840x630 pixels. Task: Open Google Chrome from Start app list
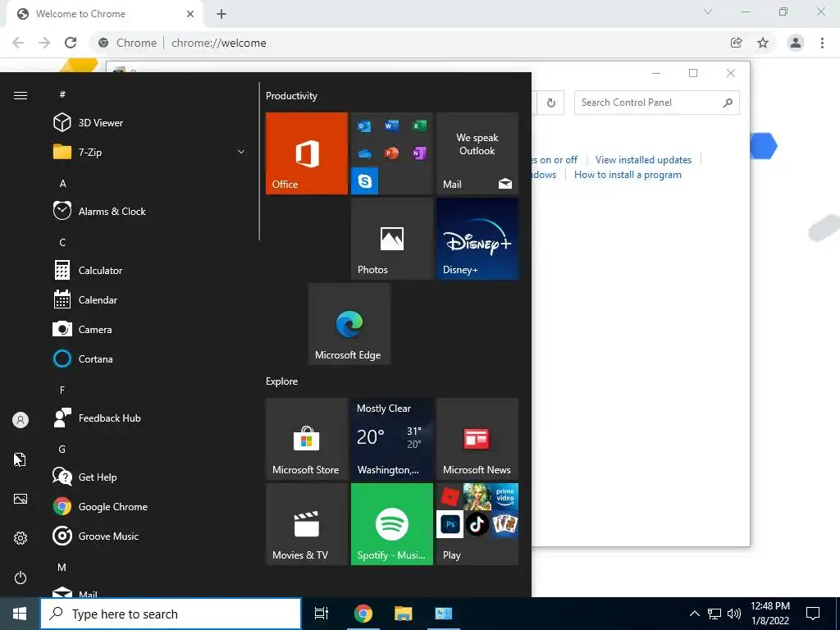pos(100,506)
